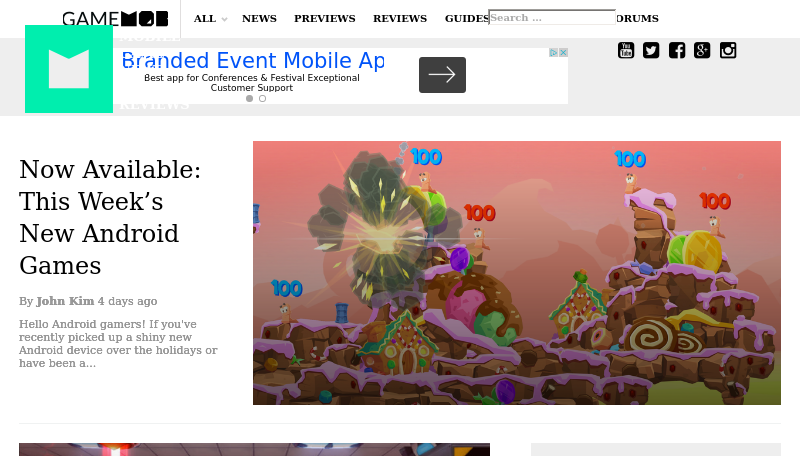Click the ad arrow button
Viewport: 800px width, 456px height.
tap(442, 75)
